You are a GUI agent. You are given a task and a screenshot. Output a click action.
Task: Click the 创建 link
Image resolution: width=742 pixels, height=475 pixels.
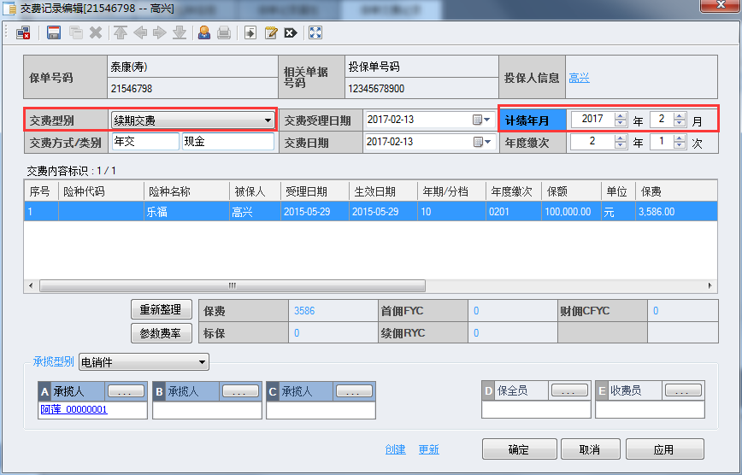395,449
